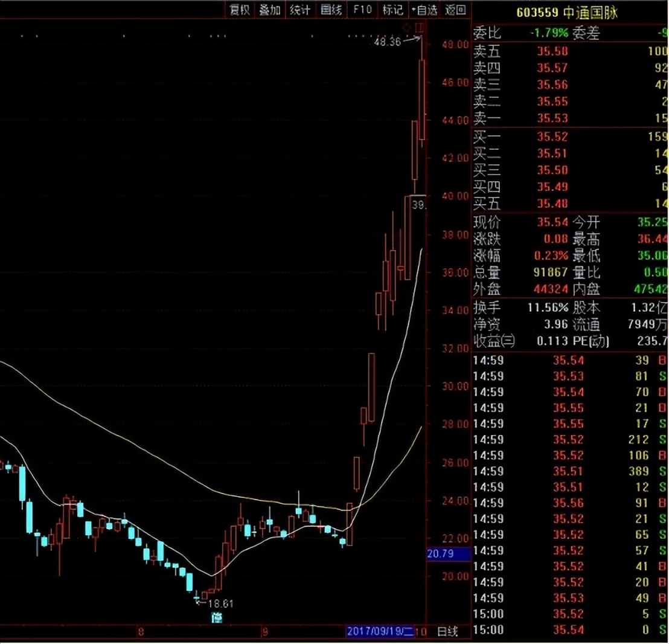This screenshot has height=644, width=669.
Task: Click the 2017/09/19/二 date marker
Action: pyautogui.click(x=380, y=631)
